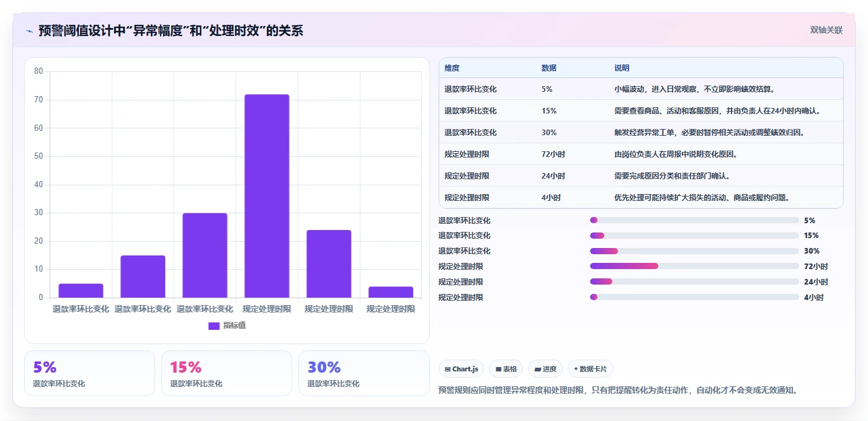
Task: Click the 24小时 progress bar
Action: click(694, 281)
